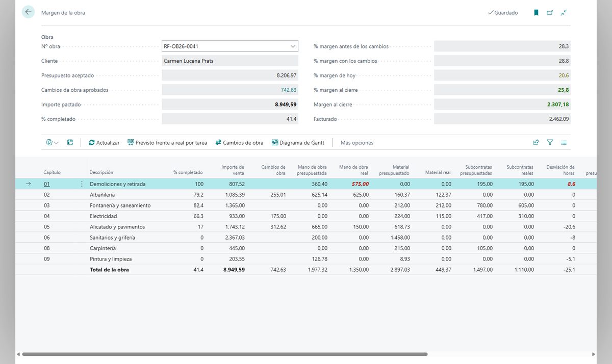Expand the Nº obra dropdown arrow
The height and width of the screenshot is (364, 612).
(x=293, y=46)
